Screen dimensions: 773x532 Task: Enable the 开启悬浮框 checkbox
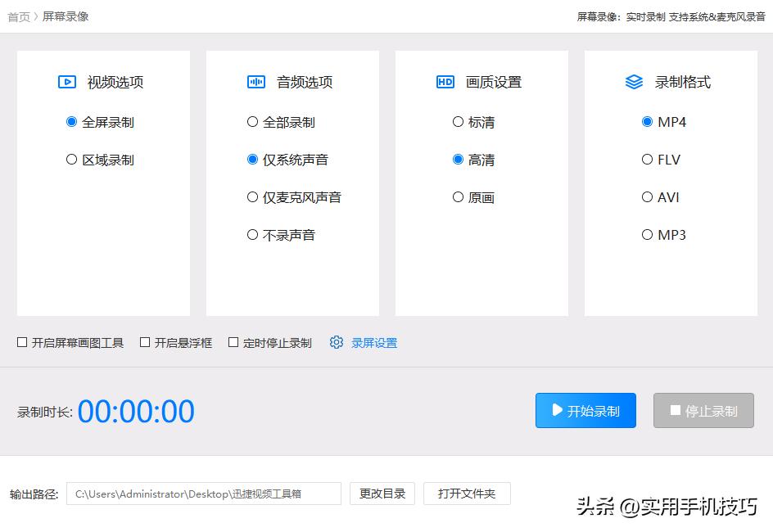click(145, 341)
